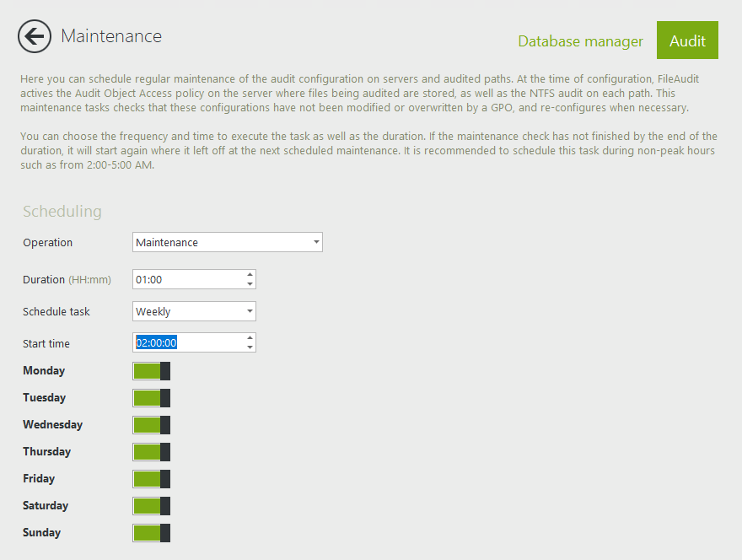
Task: Turn off the Sunday switch
Action: coord(152,533)
